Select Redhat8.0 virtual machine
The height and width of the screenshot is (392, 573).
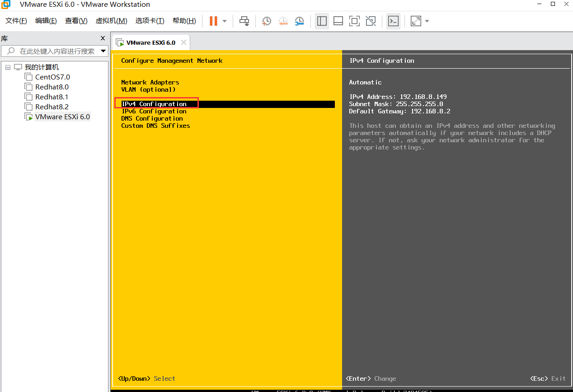pyautogui.click(x=52, y=87)
